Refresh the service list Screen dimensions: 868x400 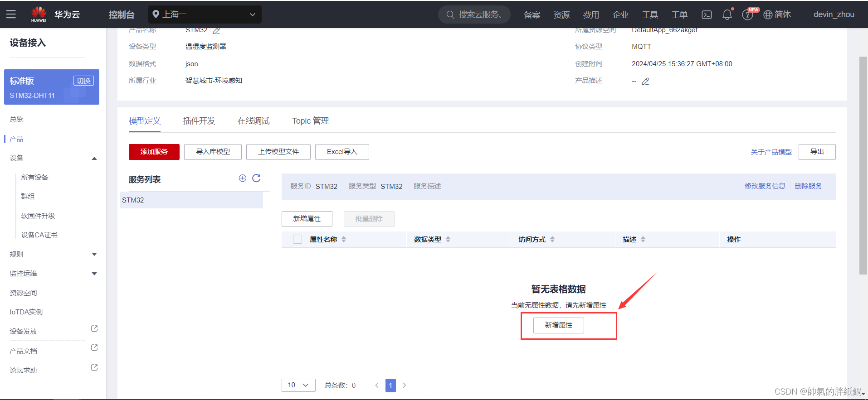click(256, 178)
